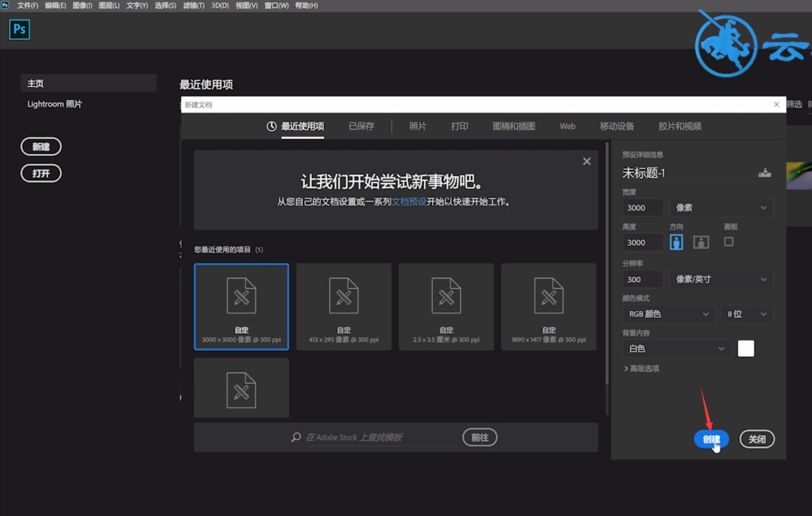Screen dimensions: 812x516
Task: Open the 3D(D) menu
Action: (x=220, y=6)
